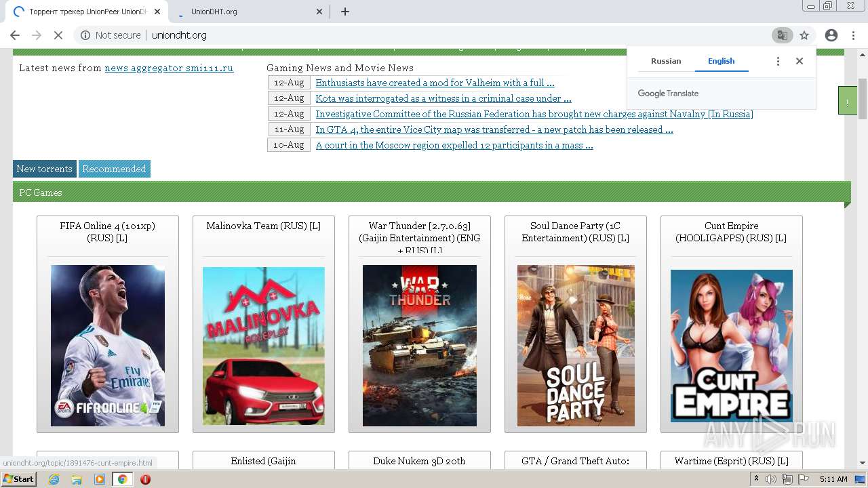Click the Google Translate icon in address bar
868x488 pixels.
[782, 35]
